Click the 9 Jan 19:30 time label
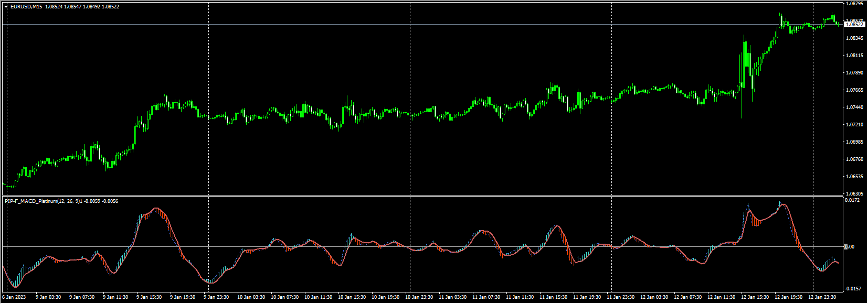This screenshot has height=304, width=868. 183,297
